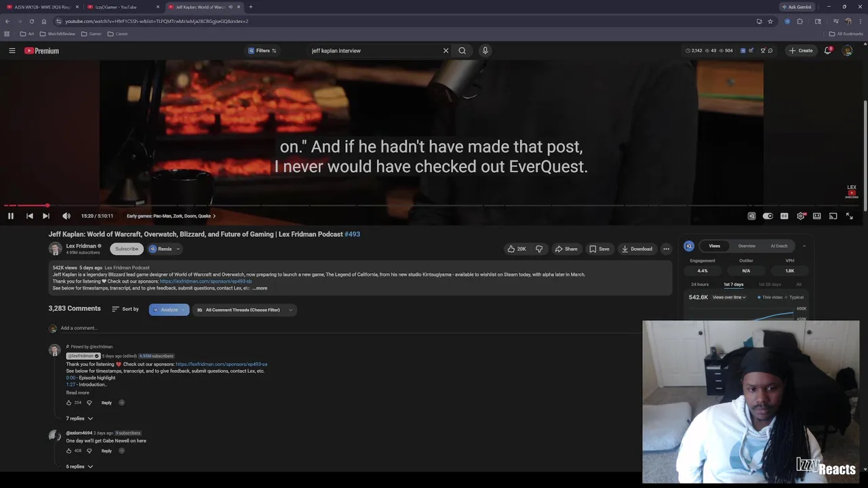Viewport: 868px width, 488px height.
Task: Share the video
Action: point(566,249)
